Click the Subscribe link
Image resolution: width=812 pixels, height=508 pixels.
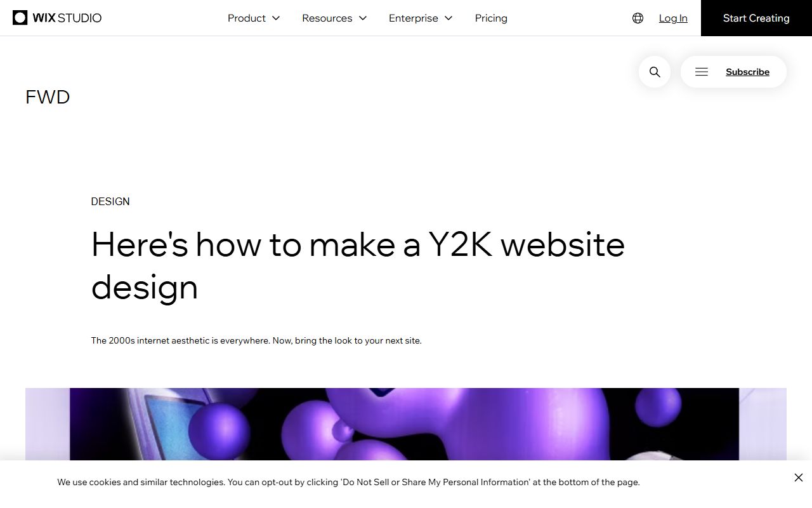click(747, 72)
